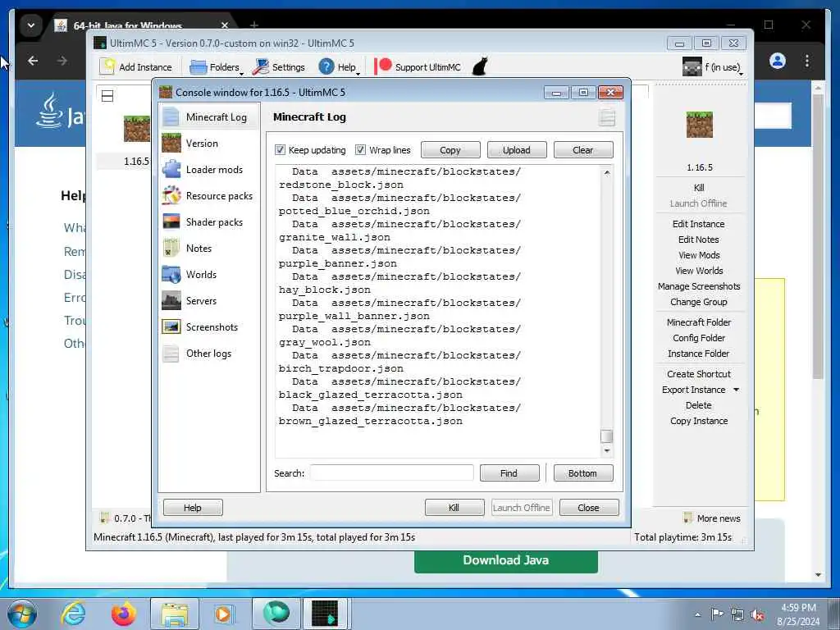Screen dimensions: 840x630
Task: Open the Help dropdown in main toolbar
Action: click(339, 67)
